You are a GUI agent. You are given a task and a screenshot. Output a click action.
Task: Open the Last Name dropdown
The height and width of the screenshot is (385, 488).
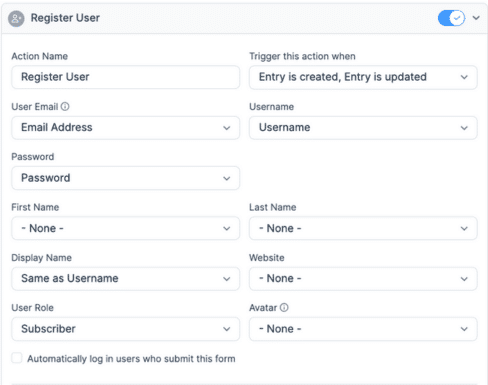[x=363, y=228]
